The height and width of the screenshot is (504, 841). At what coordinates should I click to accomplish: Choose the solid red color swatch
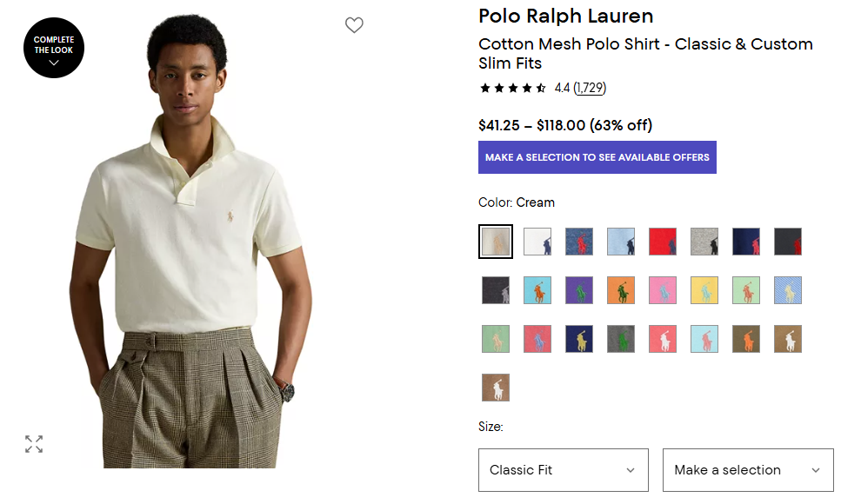coord(663,242)
